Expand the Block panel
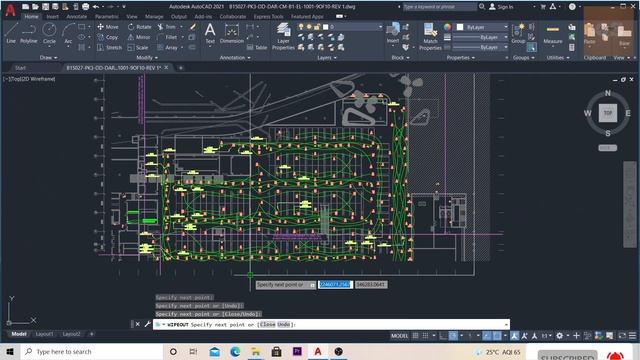 [x=400, y=58]
